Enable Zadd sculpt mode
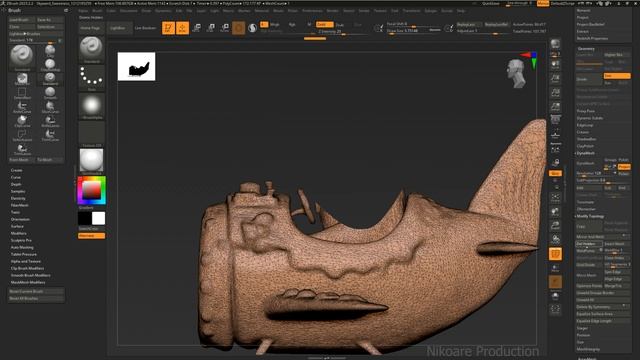 click(x=324, y=24)
